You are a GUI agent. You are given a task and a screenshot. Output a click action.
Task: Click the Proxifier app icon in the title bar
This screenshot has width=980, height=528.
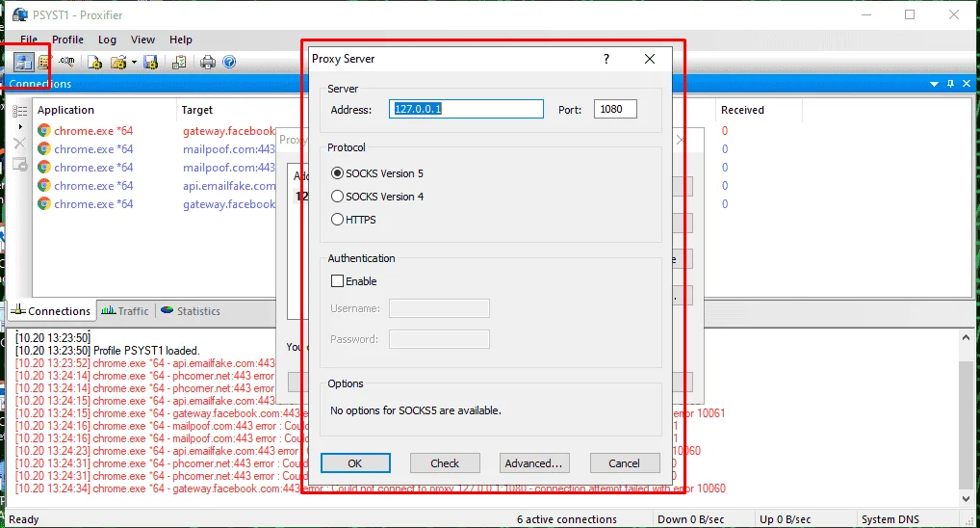click(20, 14)
